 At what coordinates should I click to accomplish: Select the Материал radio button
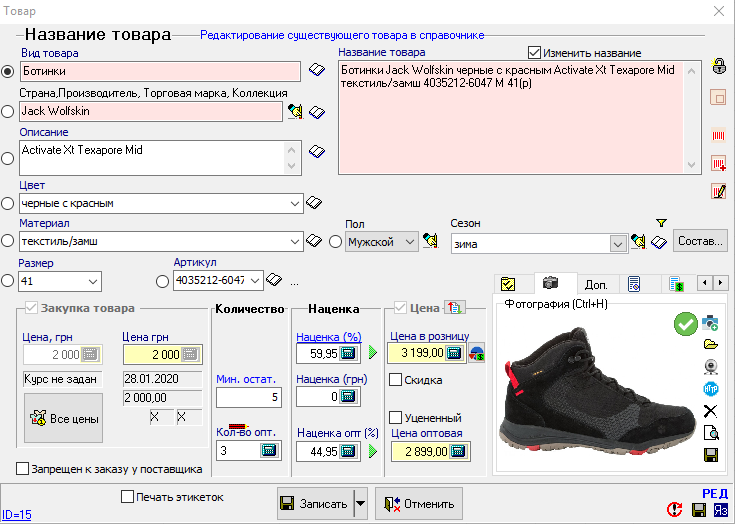pos(8,241)
